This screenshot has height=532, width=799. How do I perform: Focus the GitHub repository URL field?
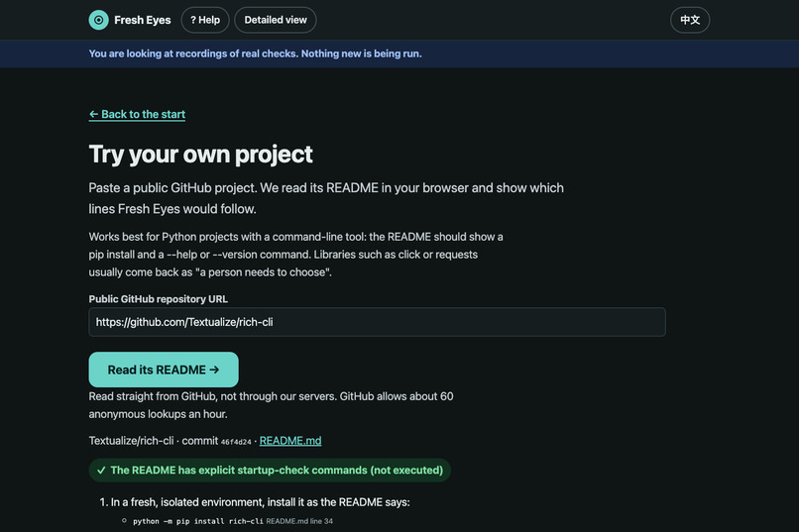[377, 322]
